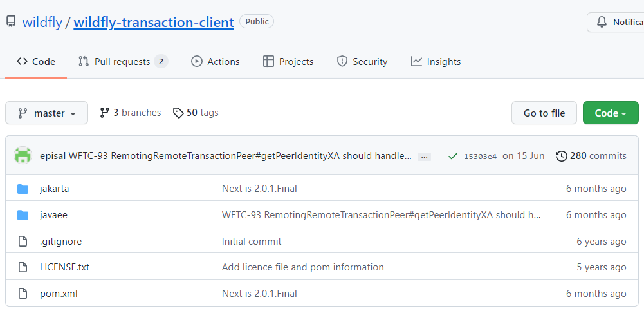Image resolution: width=644 pixels, height=313 pixels.
Task: Click the pom.xml file icon
Action: (23, 294)
